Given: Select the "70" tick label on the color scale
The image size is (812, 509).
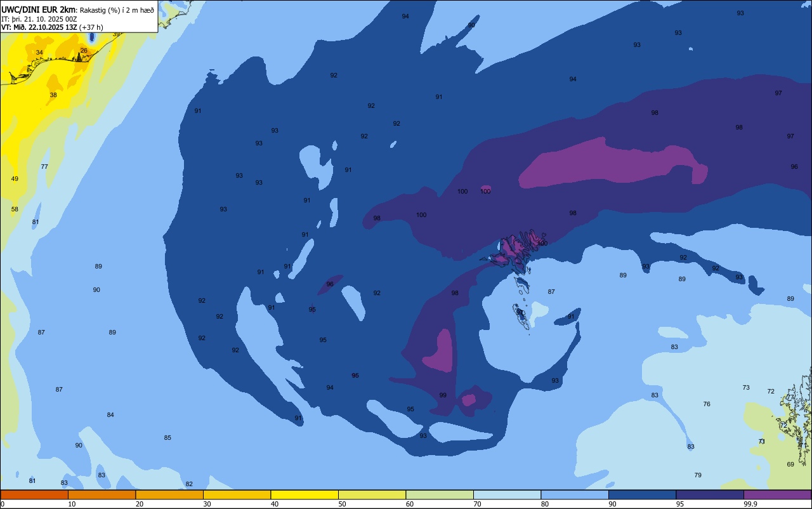Looking at the screenshot, I should pyautogui.click(x=477, y=504).
